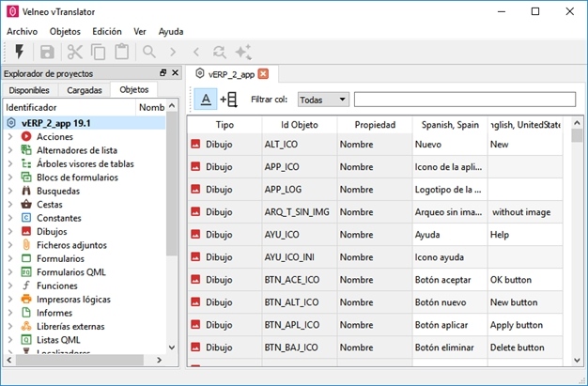Click the filter text input field
This screenshot has width=588, height=386.
464,100
